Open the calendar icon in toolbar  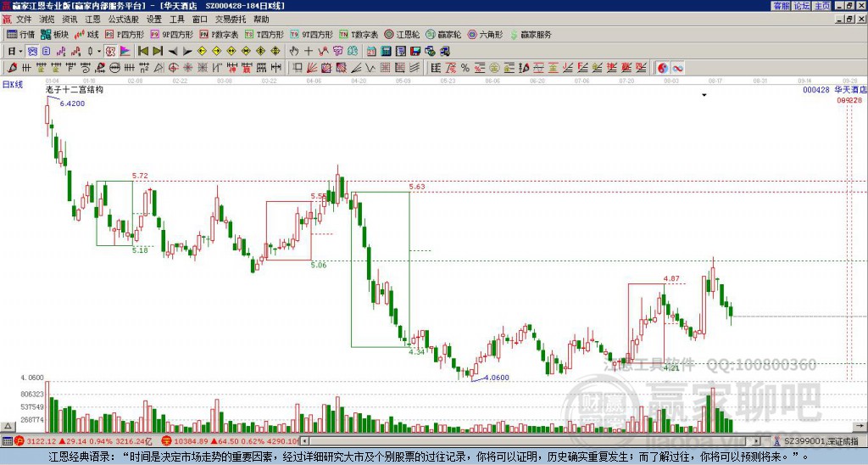click(371, 52)
